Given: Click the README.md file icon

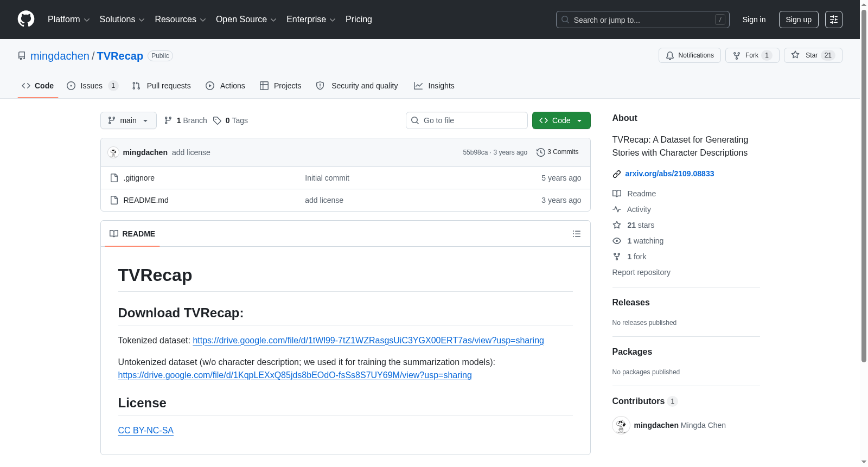Looking at the screenshot, I should pyautogui.click(x=114, y=200).
